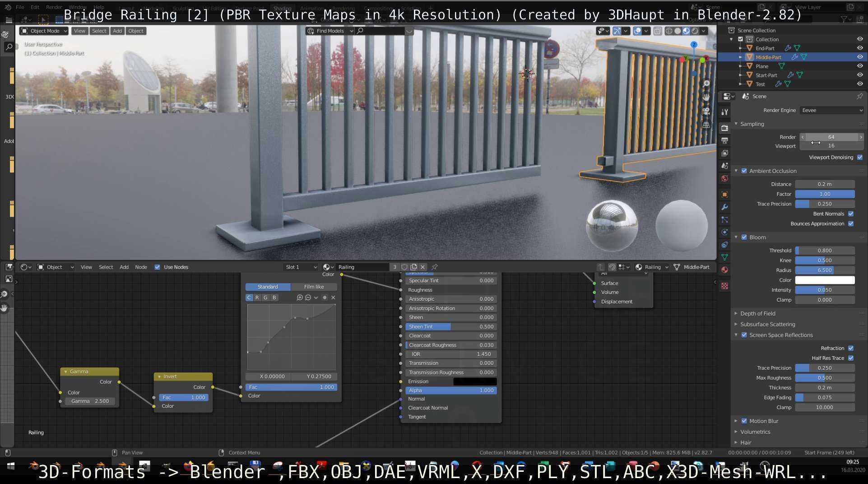Viewport: 868px width, 484px height.
Task: Disable Viewport Denoising checkbox
Action: coord(860,157)
